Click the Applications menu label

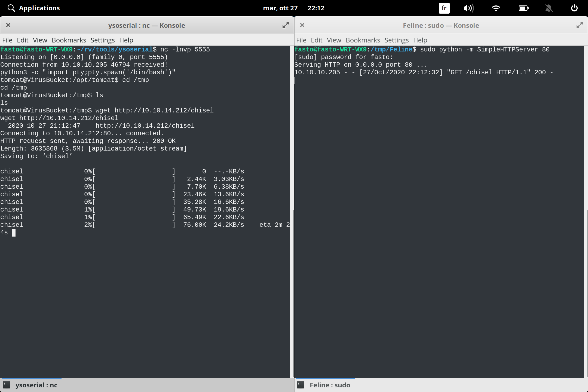(x=39, y=8)
